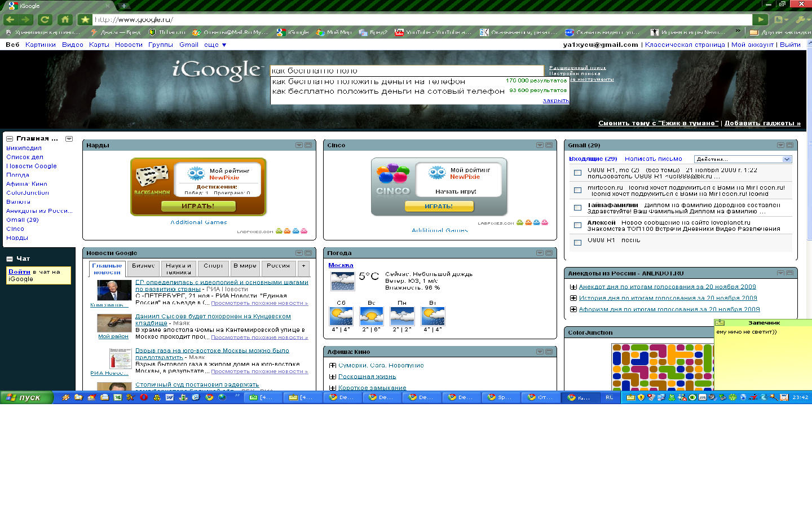Image resolution: width=812 pixels, height=508 pixels.
Task: Show more bookmarks with the chevron
Action: (x=738, y=32)
